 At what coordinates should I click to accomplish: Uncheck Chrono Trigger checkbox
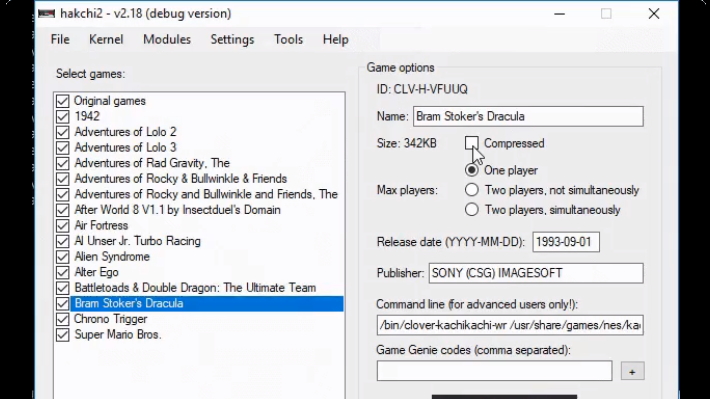pyautogui.click(x=62, y=319)
